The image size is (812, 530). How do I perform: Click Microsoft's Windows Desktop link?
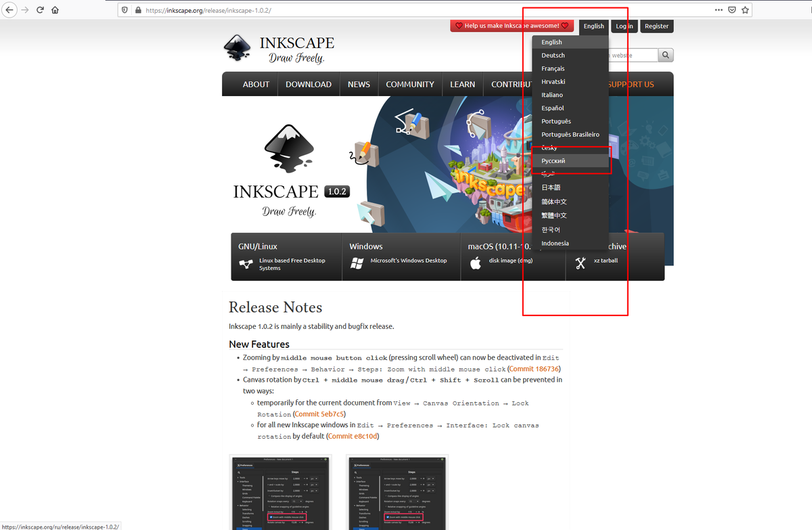click(x=409, y=261)
